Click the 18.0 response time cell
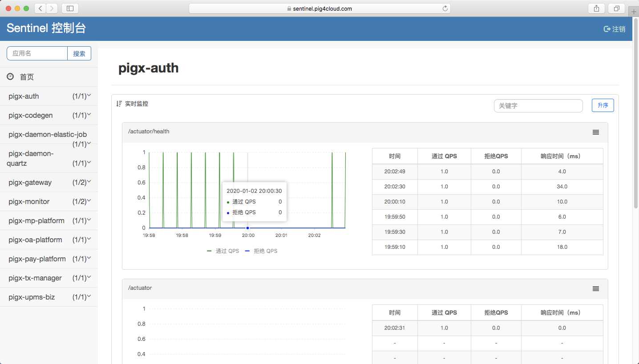This screenshot has width=639, height=364. (562, 247)
